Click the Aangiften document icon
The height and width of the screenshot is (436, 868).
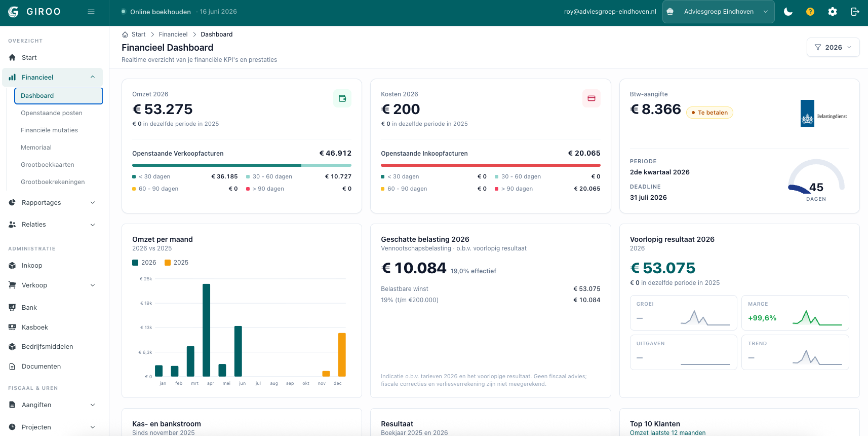12,405
